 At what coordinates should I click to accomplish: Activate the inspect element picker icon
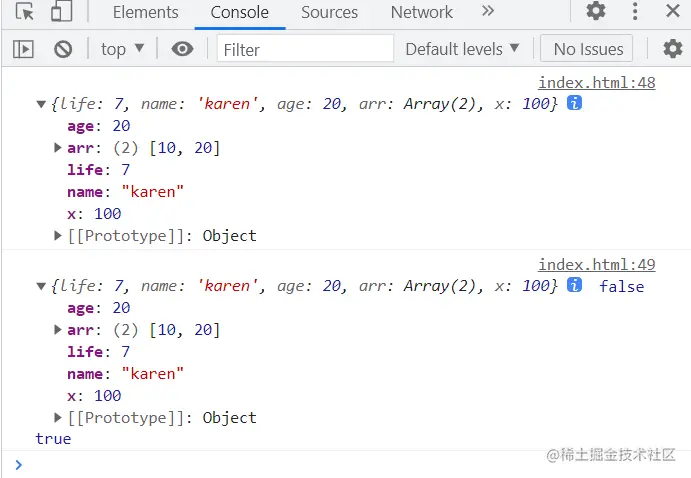click(x=24, y=11)
